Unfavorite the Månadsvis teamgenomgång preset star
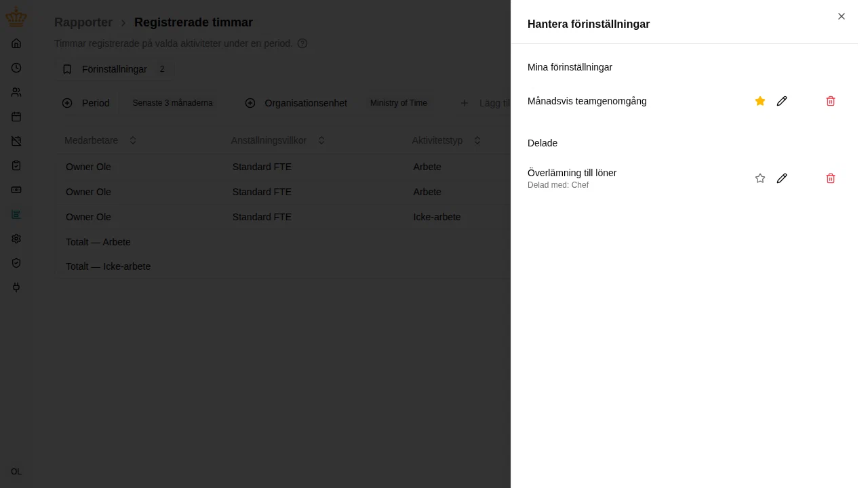Image resolution: width=868 pixels, height=488 pixels. pyautogui.click(x=760, y=101)
